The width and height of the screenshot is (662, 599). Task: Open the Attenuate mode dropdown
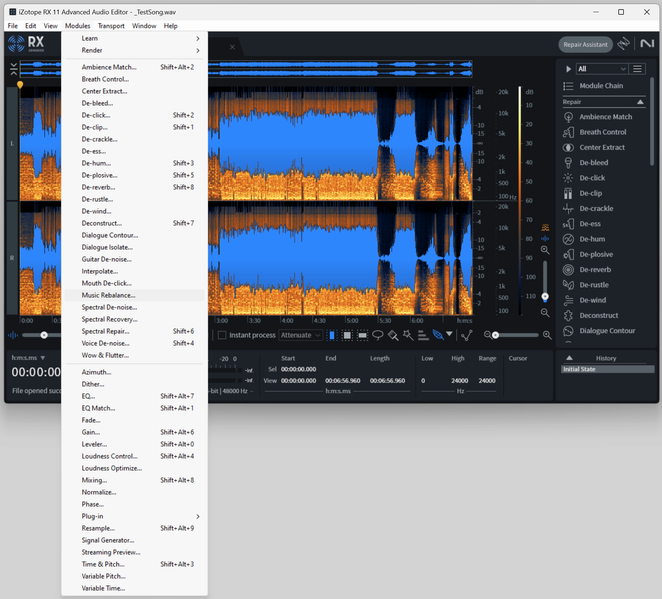pyautogui.click(x=299, y=335)
